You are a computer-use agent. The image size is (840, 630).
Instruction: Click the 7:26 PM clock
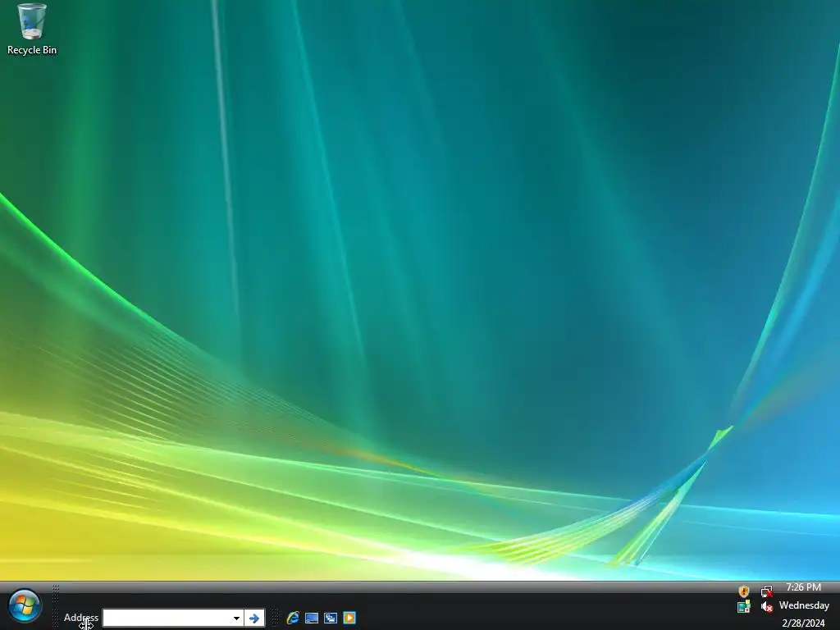[x=804, y=587]
